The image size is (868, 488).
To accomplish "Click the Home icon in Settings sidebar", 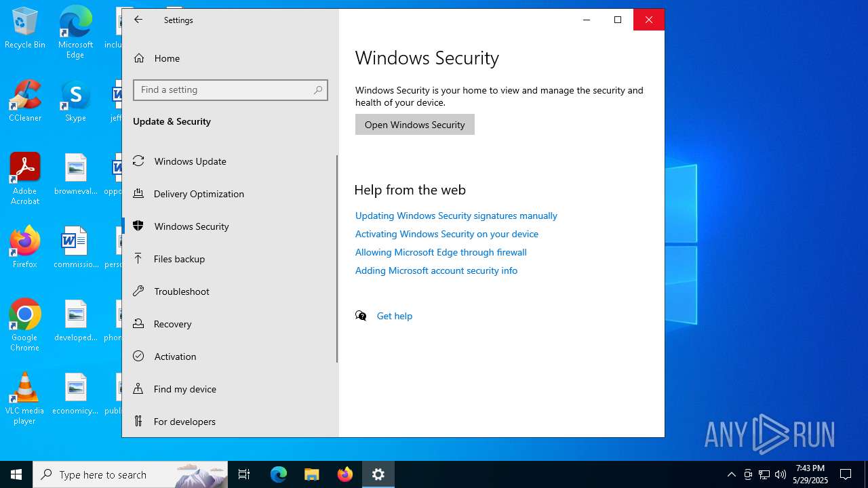I will tap(139, 58).
